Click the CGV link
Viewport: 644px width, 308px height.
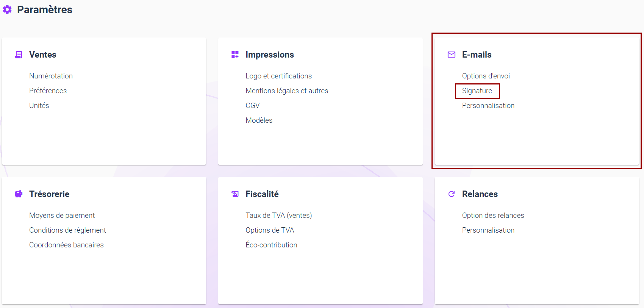(252, 106)
